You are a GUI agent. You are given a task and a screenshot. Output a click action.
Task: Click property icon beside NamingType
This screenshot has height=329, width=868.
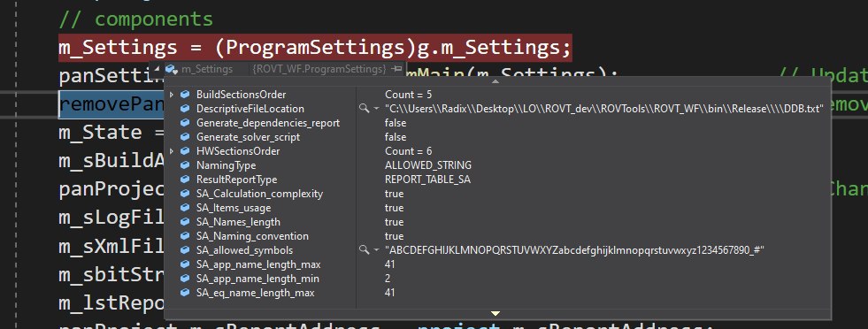pos(186,165)
